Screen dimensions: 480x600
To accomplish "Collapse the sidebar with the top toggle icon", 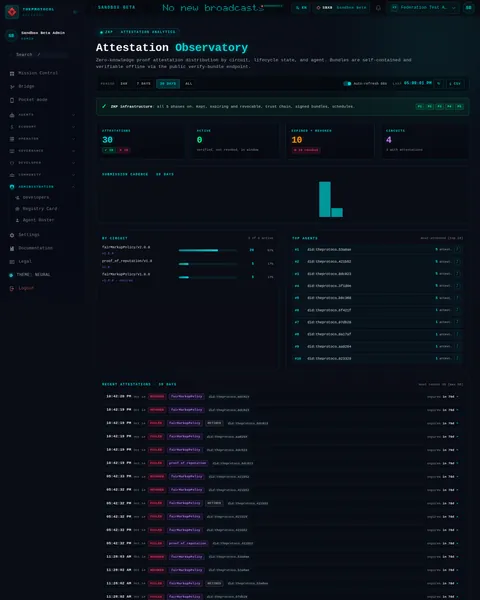I will pyautogui.click(x=75, y=12).
